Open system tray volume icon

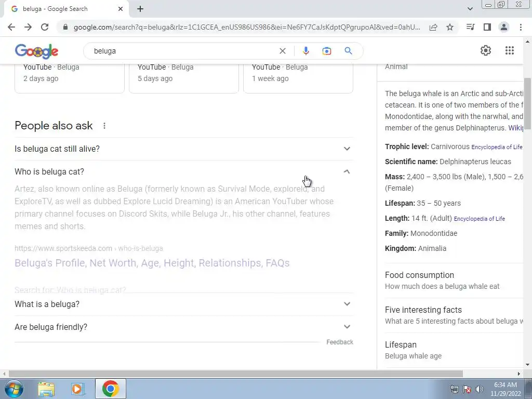pos(479,389)
